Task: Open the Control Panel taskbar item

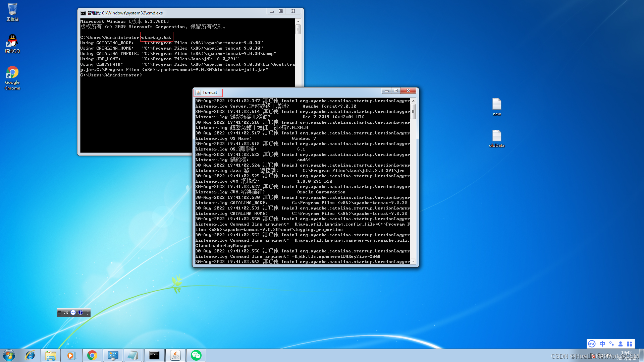Action: tap(113, 355)
